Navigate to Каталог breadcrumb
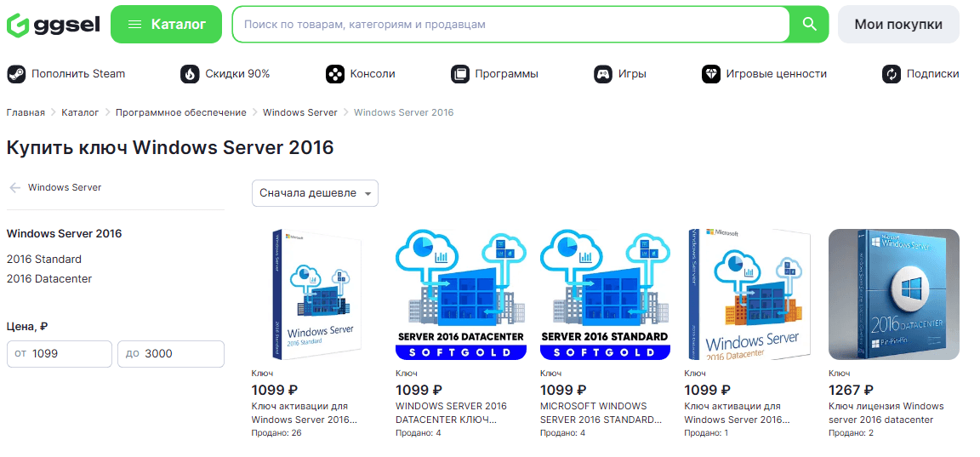Viewport: 980px width, 457px height. (80, 112)
